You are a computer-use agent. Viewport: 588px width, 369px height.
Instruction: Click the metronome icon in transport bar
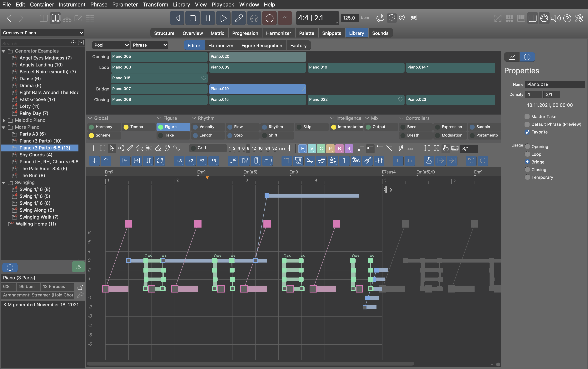click(392, 18)
